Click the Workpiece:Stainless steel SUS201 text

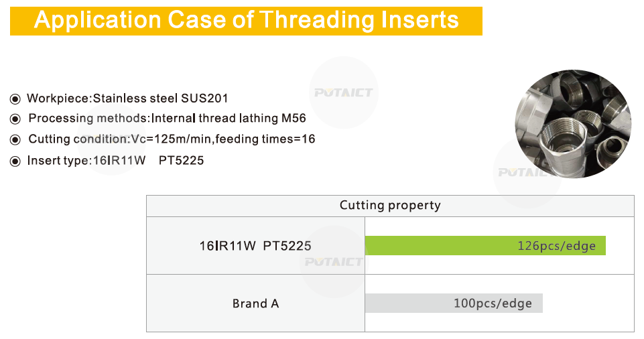[127, 98]
